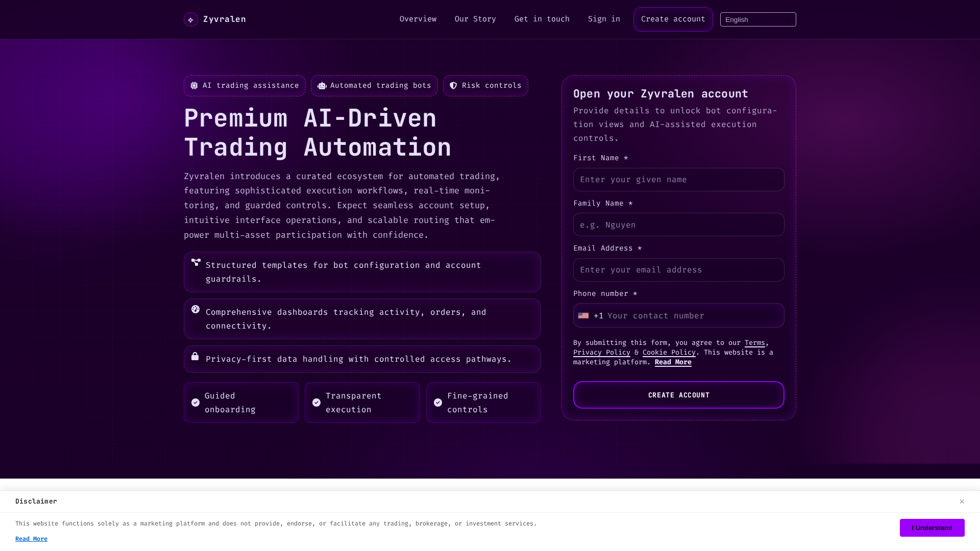The width and height of the screenshot is (980, 551).
Task: Click the comprehensive dashboards gauge icon
Action: tap(195, 309)
